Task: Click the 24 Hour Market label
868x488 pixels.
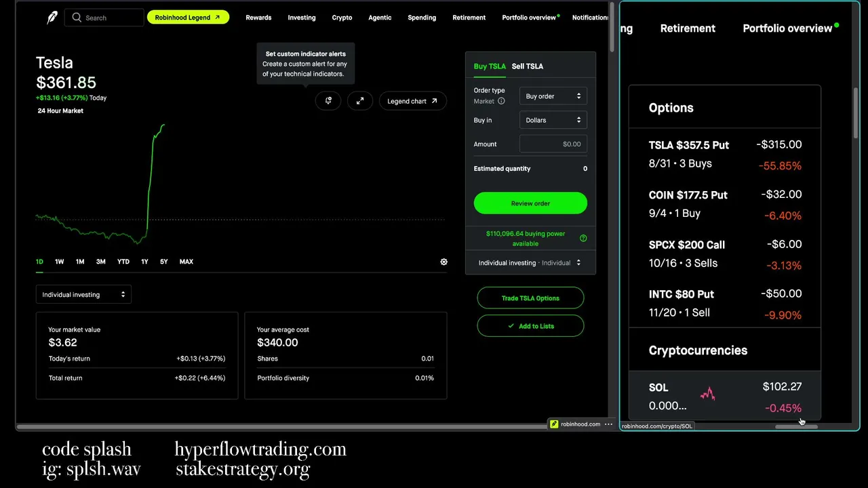Action: (x=60, y=110)
